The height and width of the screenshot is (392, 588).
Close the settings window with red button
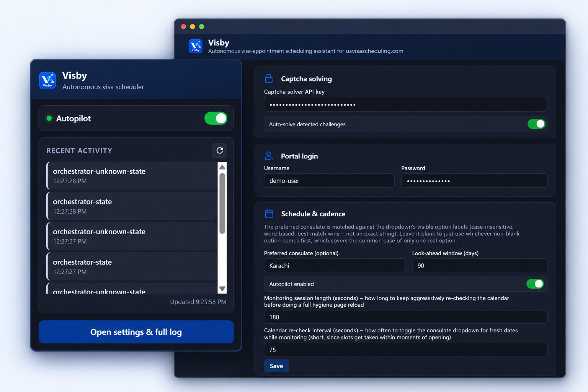click(x=183, y=26)
